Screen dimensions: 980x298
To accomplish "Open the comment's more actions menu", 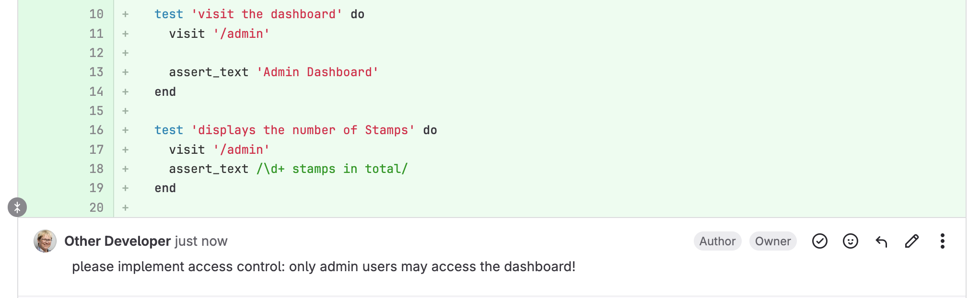I will coord(942,241).
